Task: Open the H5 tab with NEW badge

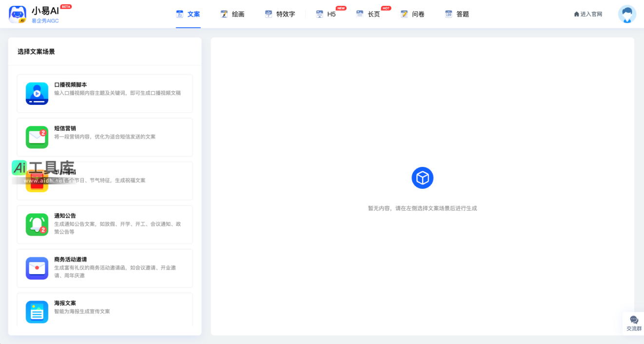Action: point(326,14)
